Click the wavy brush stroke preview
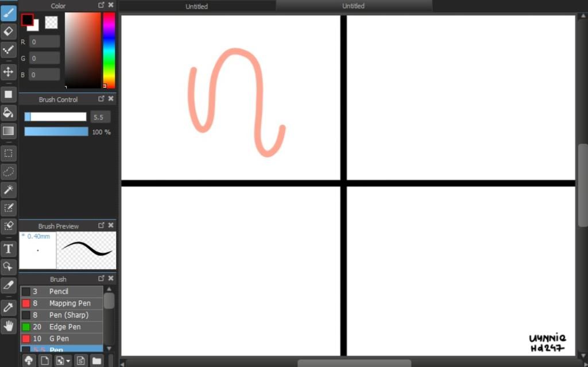The image size is (588, 367). tap(86, 250)
